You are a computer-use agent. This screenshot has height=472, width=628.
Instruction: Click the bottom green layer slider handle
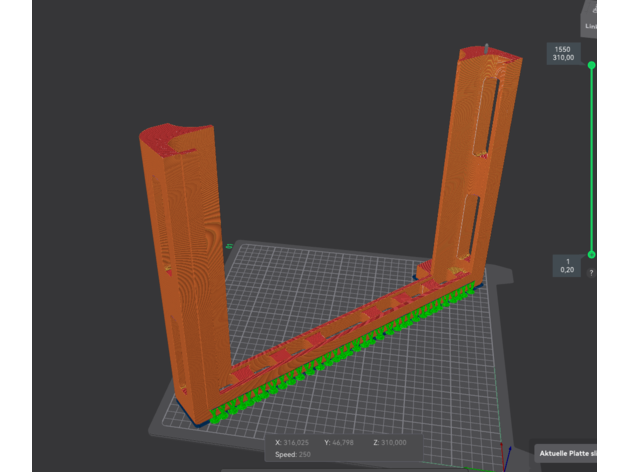pos(591,255)
